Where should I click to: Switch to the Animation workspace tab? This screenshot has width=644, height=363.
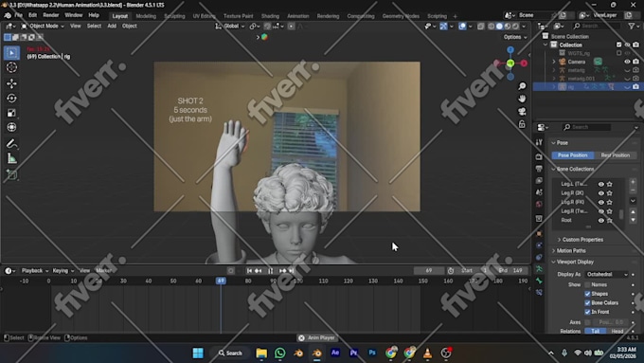(x=297, y=16)
